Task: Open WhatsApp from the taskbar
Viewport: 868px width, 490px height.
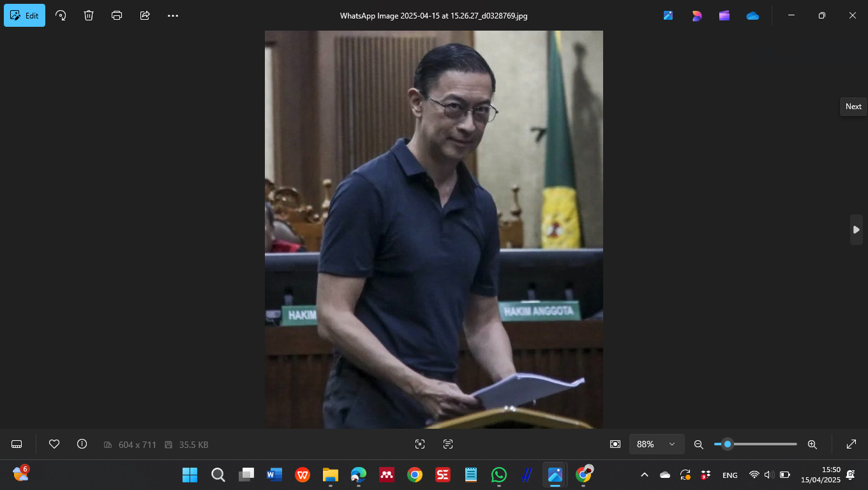Action: click(x=499, y=475)
